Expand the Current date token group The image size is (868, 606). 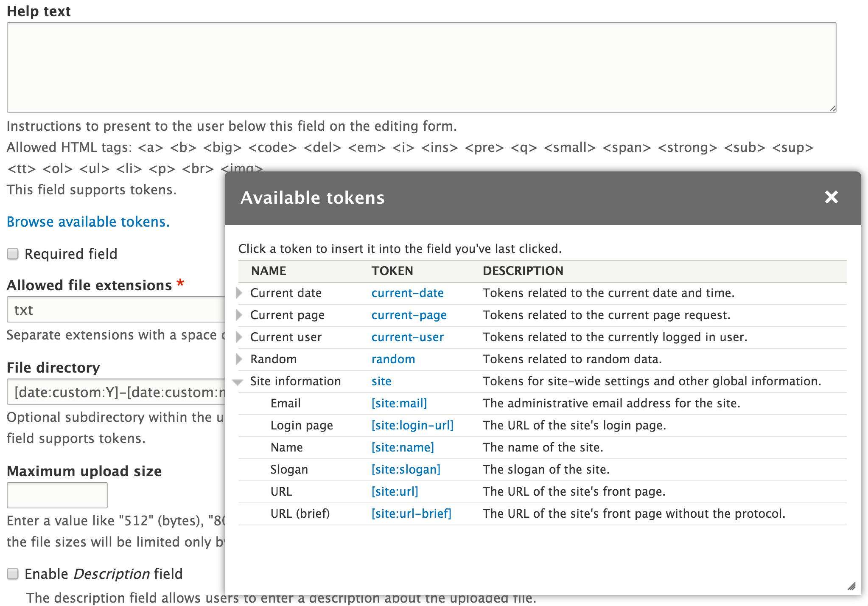click(x=239, y=293)
